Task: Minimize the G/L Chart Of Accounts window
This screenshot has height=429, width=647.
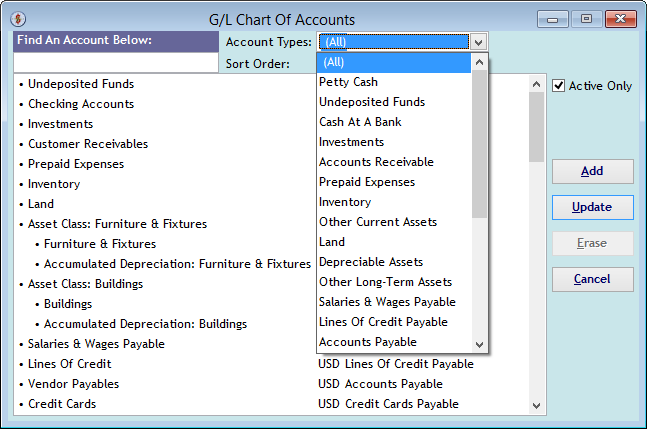Action: click(553, 19)
